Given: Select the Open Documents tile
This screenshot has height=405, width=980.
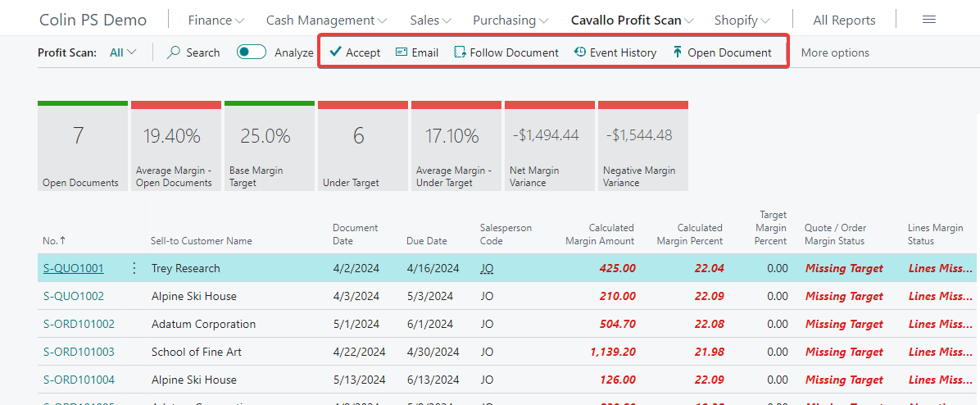Looking at the screenshot, I should click(x=82, y=148).
